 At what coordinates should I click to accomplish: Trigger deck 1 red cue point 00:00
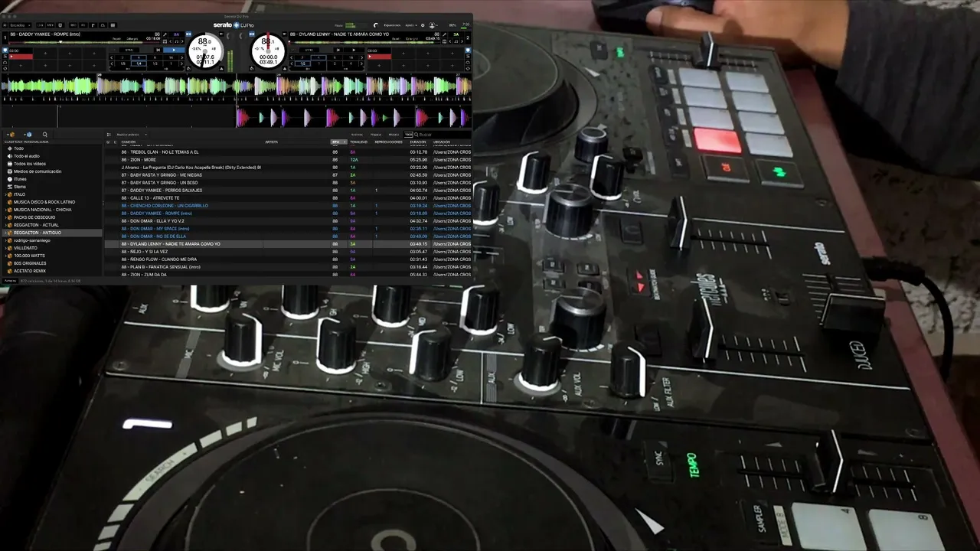pos(21,57)
